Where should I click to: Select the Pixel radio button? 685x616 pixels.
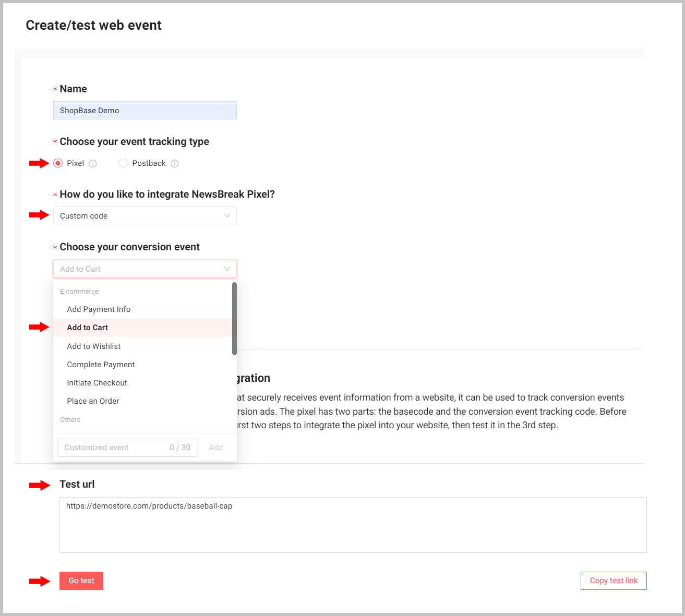pos(58,163)
